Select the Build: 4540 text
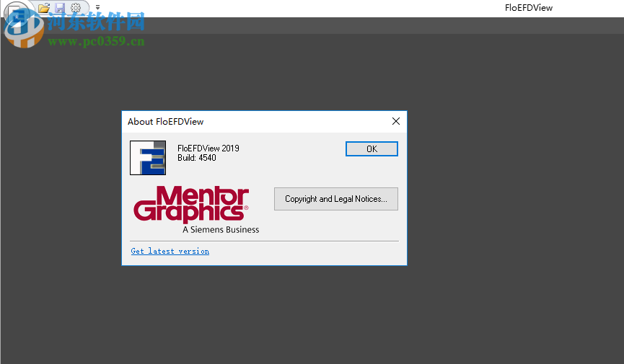This screenshot has height=364, width=624. [197, 158]
